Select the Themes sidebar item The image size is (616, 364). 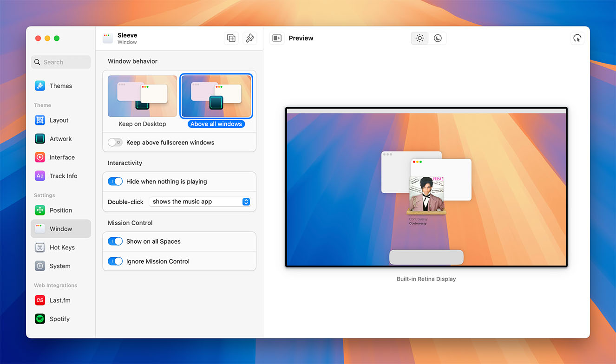pos(60,86)
